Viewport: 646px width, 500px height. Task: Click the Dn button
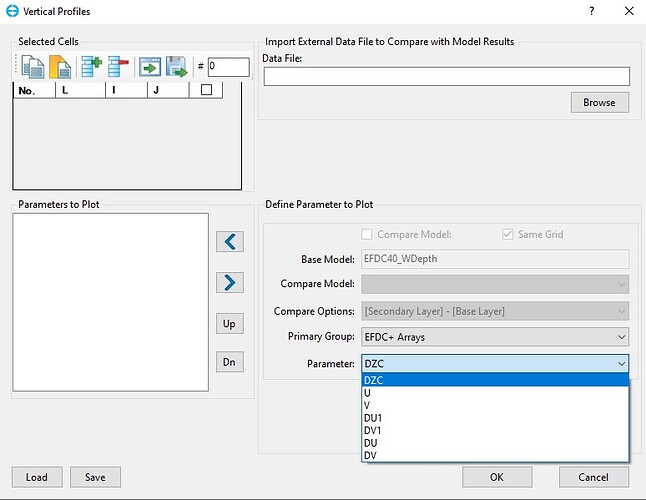(x=230, y=362)
